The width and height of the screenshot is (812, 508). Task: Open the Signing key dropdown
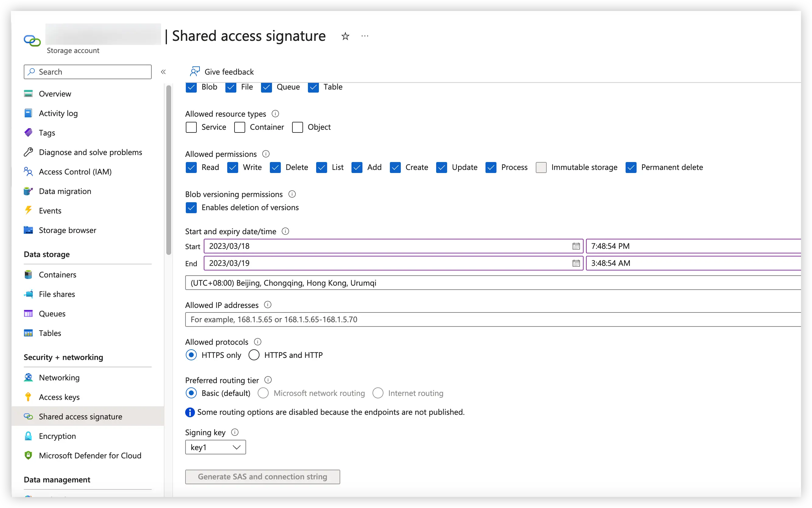coord(215,447)
